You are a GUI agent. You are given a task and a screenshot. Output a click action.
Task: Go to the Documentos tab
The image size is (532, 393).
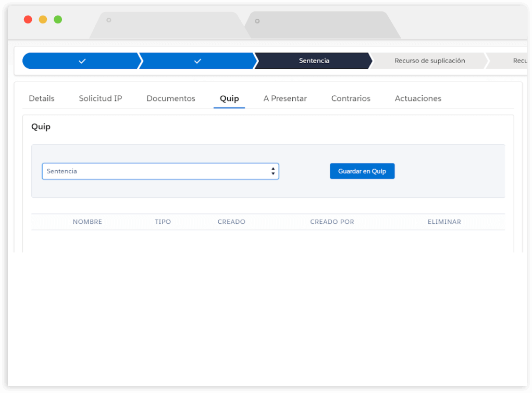click(171, 98)
